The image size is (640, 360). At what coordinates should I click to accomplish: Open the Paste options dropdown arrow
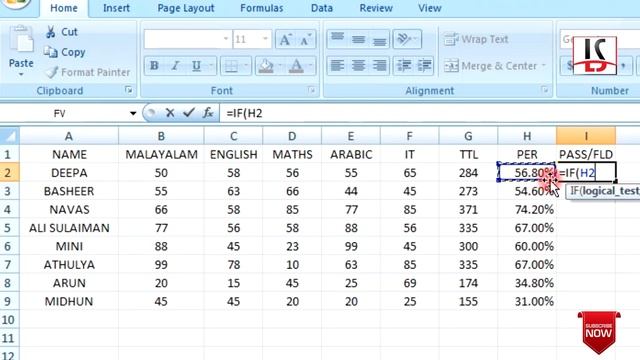(21, 74)
